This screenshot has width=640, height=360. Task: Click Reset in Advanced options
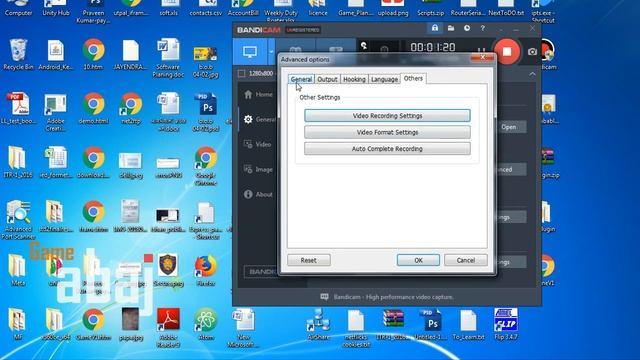tap(309, 260)
